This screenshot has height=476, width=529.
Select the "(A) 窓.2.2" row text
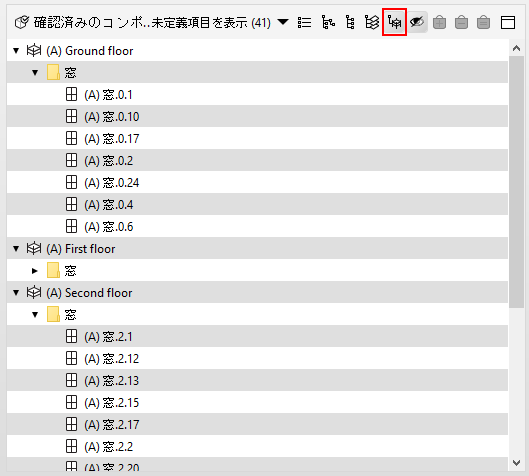click(109, 447)
